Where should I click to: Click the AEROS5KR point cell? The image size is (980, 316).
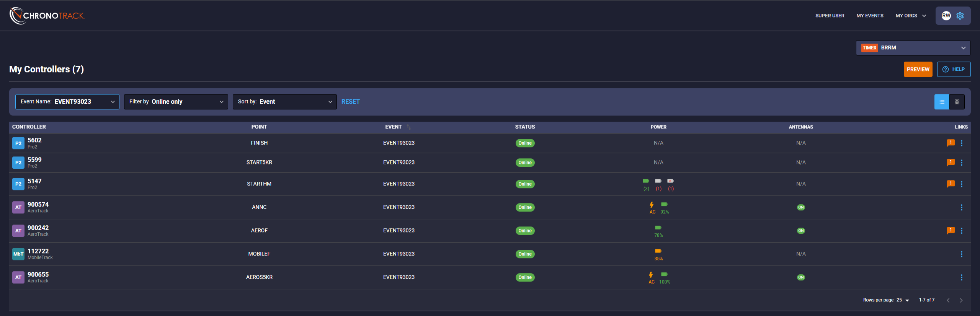(259, 277)
